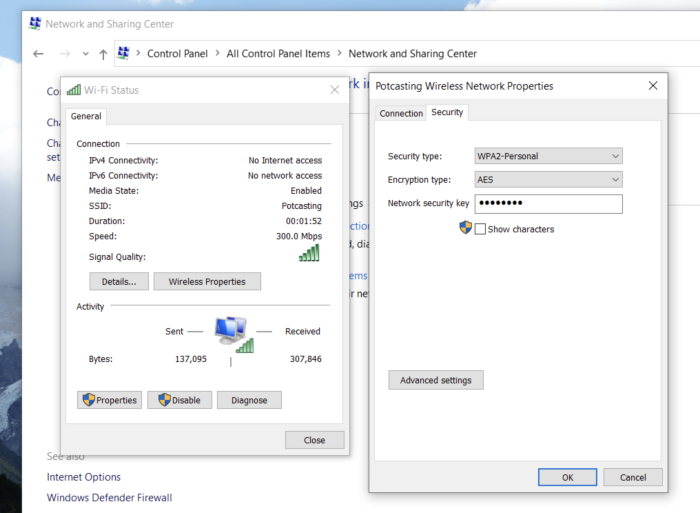Click the Signal Quality bars icon
The image size is (700, 513).
(309, 253)
